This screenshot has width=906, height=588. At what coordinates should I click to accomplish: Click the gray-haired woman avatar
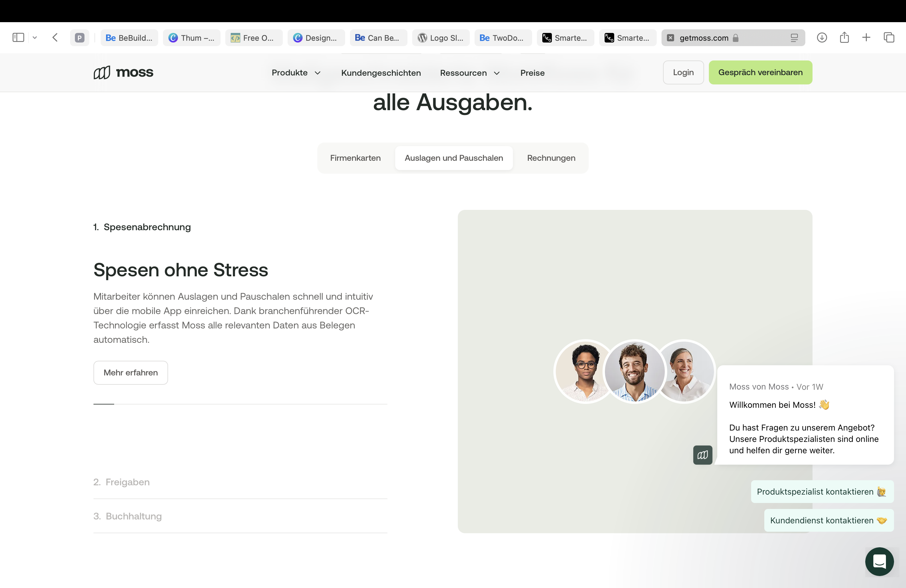click(x=687, y=371)
